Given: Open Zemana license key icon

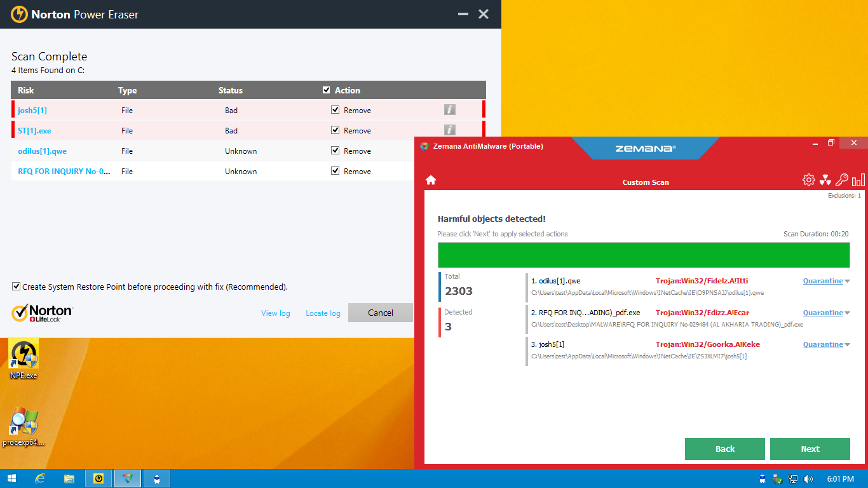Looking at the screenshot, I should tap(842, 180).
